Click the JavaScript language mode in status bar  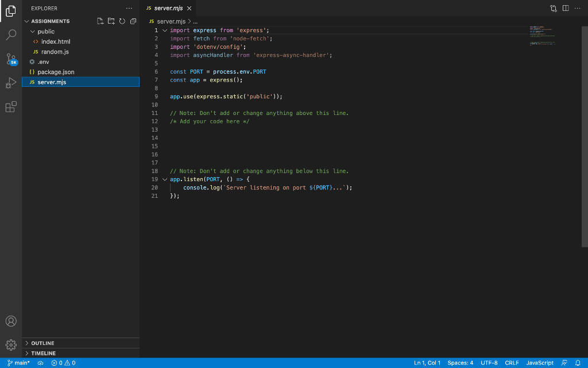(x=539, y=363)
